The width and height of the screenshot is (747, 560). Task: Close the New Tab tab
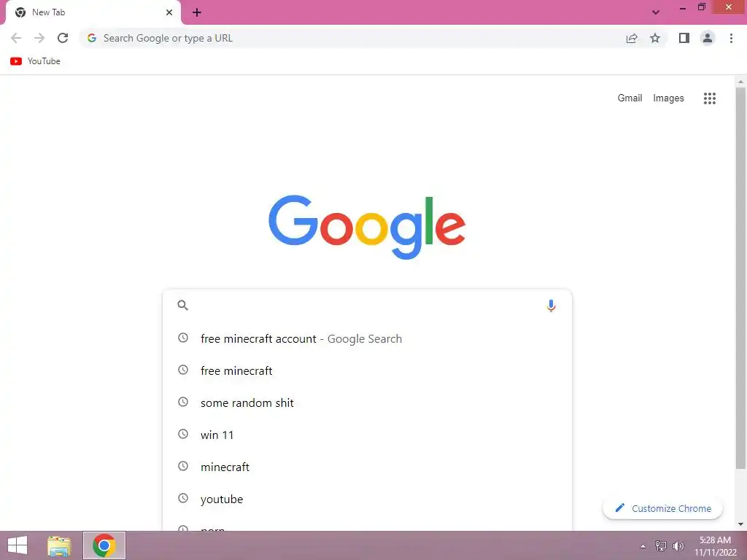169,12
